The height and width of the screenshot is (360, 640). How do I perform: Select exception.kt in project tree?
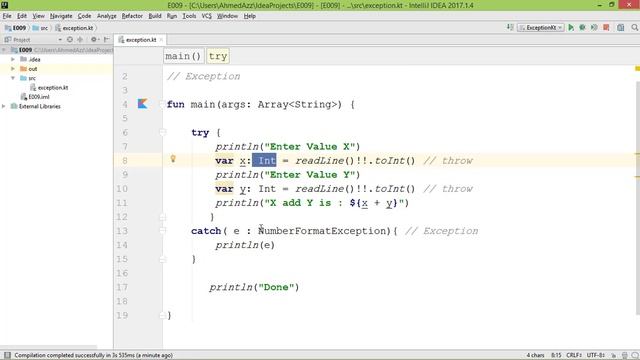[x=49, y=87]
